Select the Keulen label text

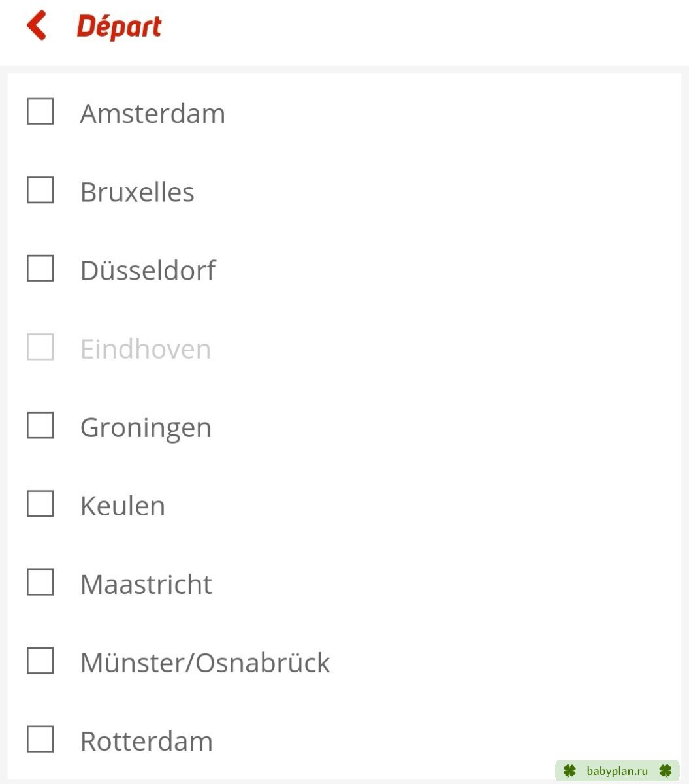click(123, 506)
